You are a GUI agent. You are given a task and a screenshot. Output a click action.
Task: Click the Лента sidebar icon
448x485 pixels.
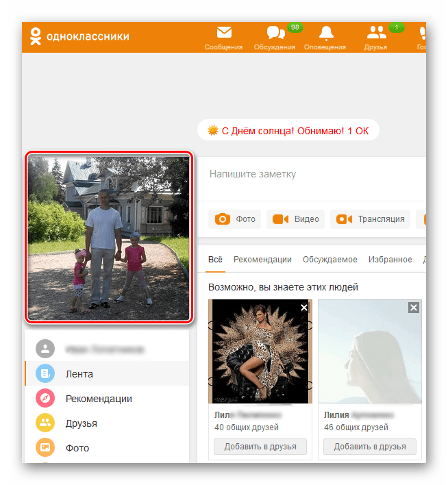[45, 373]
